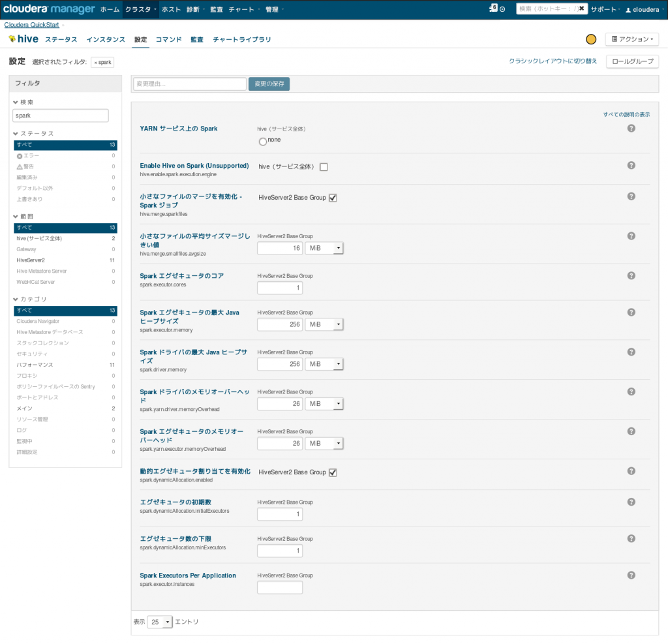The image size is (668, 644).
Task: Open unit dropdown for spark.driver.memory
Action: point(324,364)
